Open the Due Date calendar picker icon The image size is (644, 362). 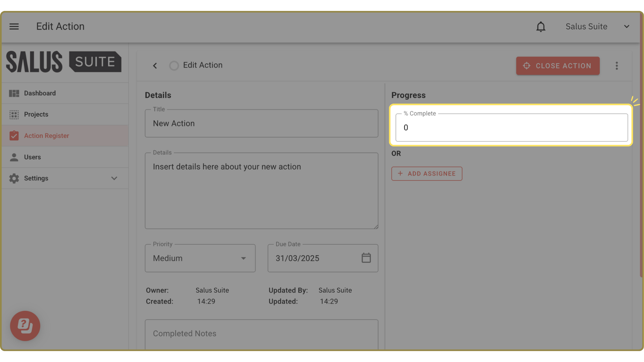click(366, 258)
